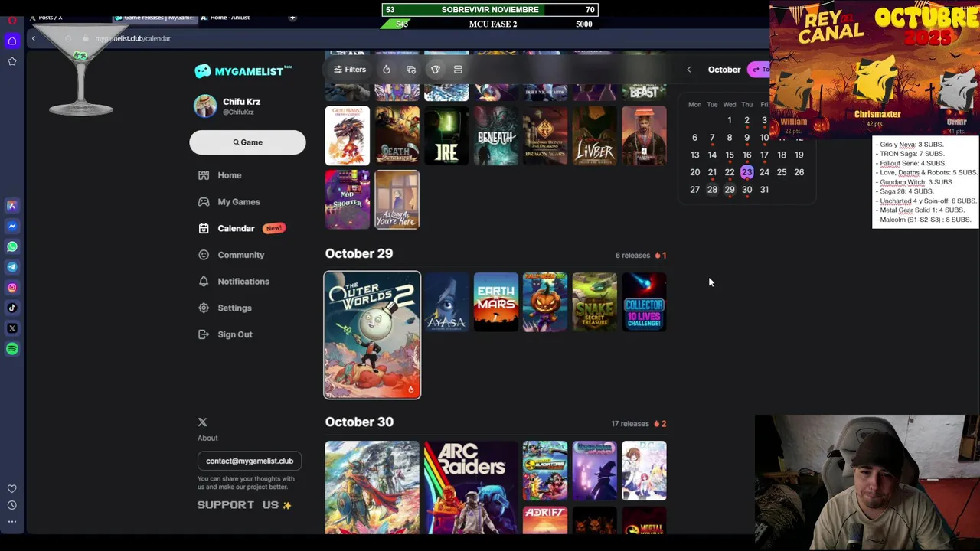This screenshot has height=551, width=980.
Task: Click the Calendar sidebar icon
Action: 204,228
